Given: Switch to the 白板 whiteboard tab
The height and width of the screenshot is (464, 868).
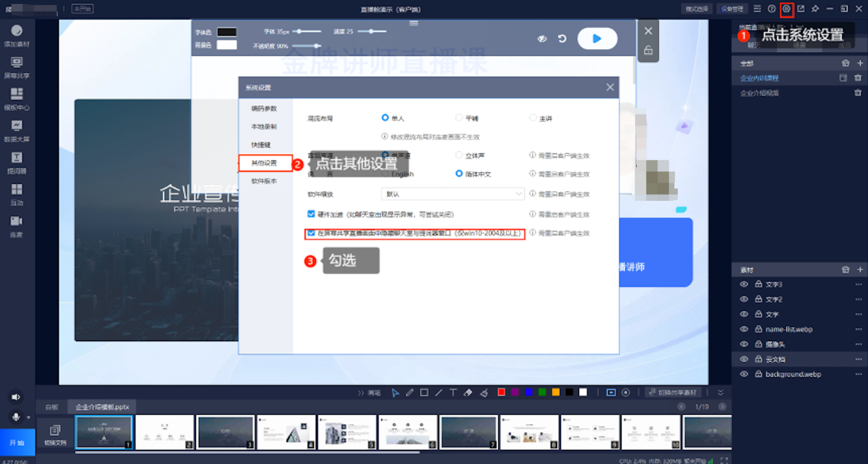Looking at the screenshot, I should point(52,407).
